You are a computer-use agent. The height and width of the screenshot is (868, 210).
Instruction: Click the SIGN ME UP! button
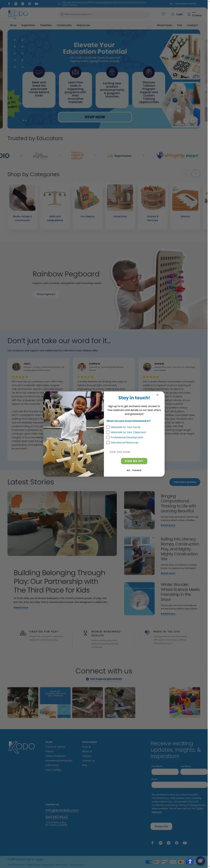click(x=134, y=461)
